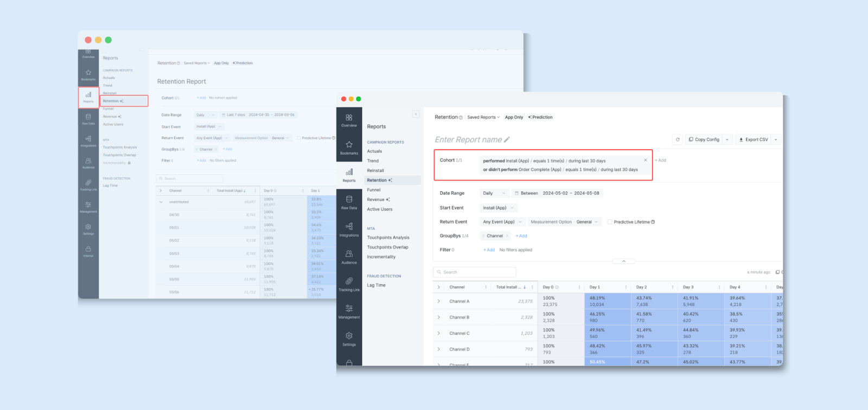
Task: Open Overview icon in front window sidebar
Action: click(x=349, y=118)
